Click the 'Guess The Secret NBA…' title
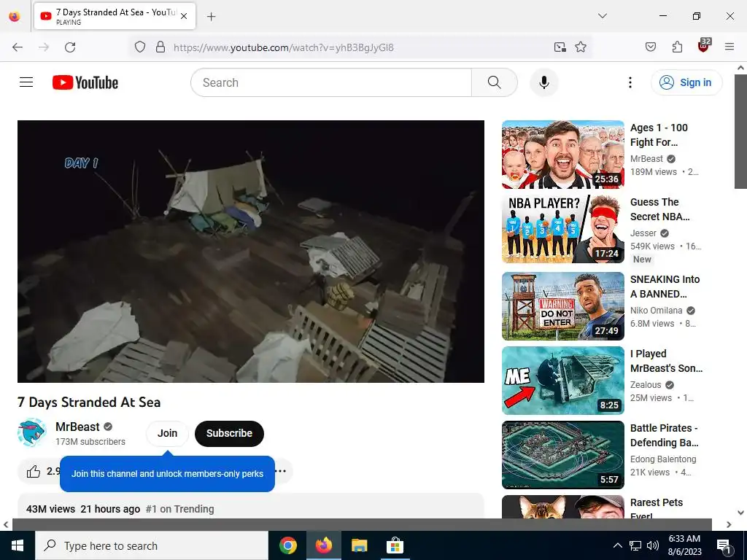Screen dimensions: 747x560 (659, 209)
